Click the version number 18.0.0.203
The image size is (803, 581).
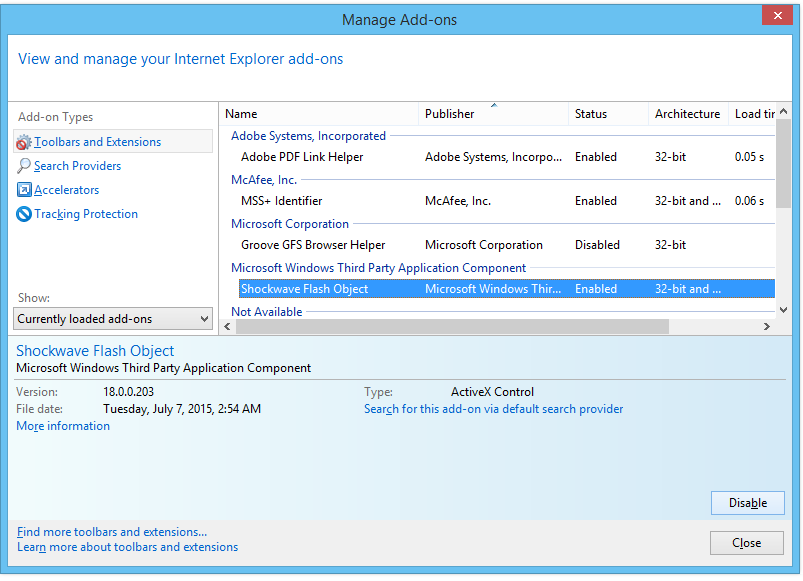[129, 392]
